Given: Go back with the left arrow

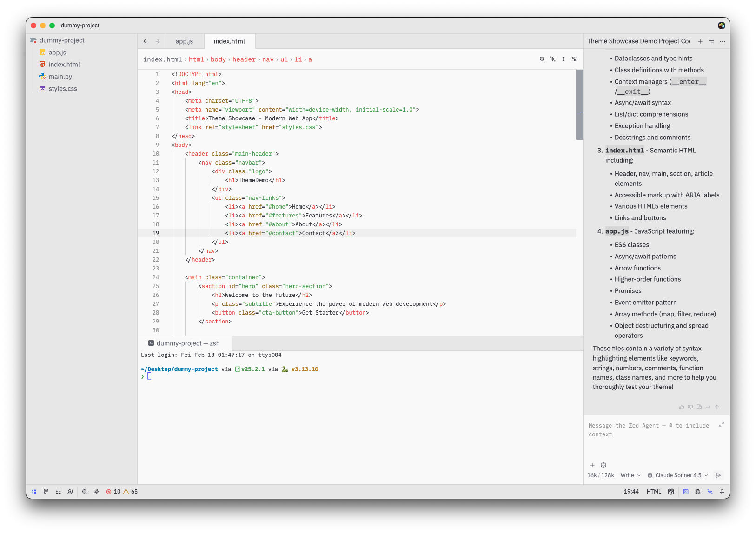Looking at the screenshot, I should coord(146,41).
